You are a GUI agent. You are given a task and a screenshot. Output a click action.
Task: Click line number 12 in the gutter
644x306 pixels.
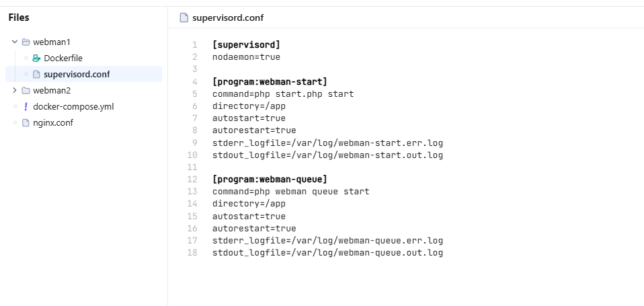click(192, 180)
